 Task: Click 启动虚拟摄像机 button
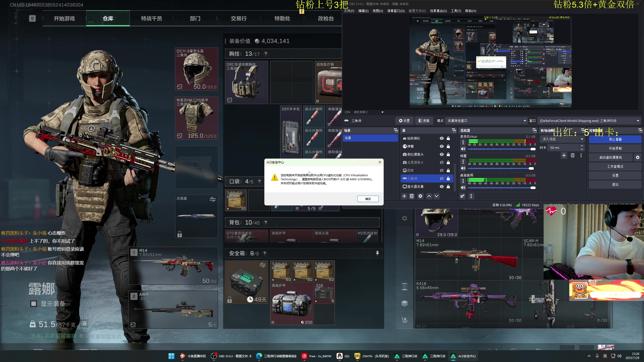click(x=611, y=157)
